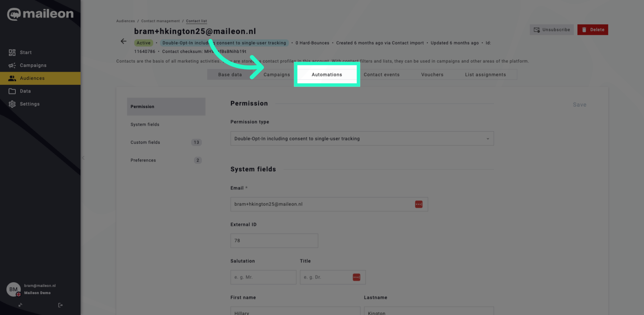This screenshot has width=644, height=315.
Task: Click the fullscreen expand arrows icon
Action: tap(20, 305)
